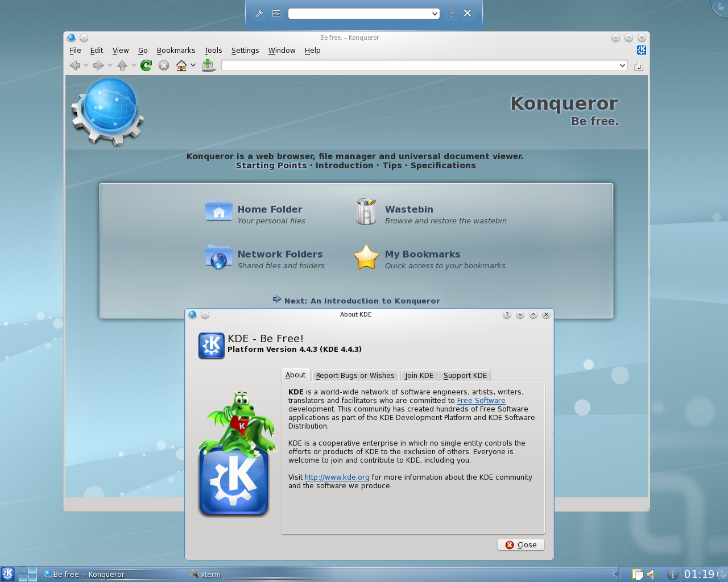
Task: Click the My Bookmarks star icon
Action: pyautogui.click(x=366, y=257)
